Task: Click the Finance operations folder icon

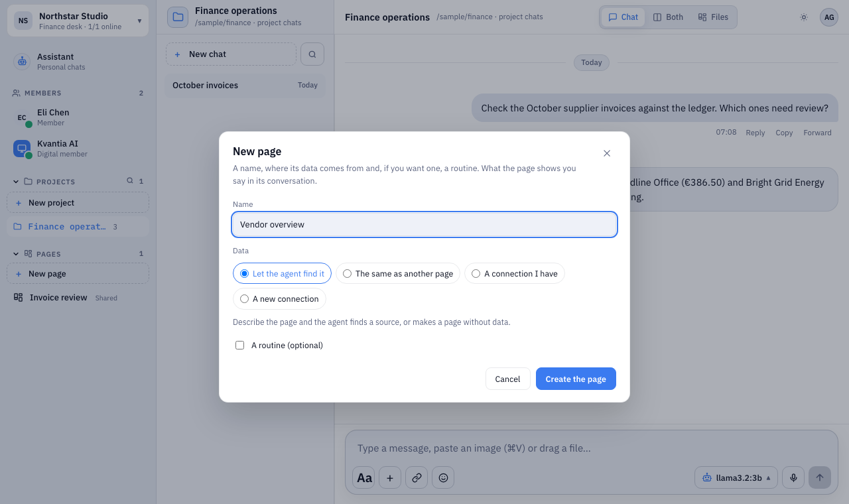Action: (178, 17)
